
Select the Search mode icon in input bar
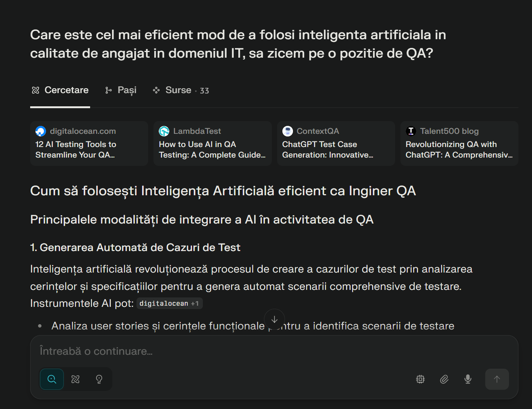point(52,379)
